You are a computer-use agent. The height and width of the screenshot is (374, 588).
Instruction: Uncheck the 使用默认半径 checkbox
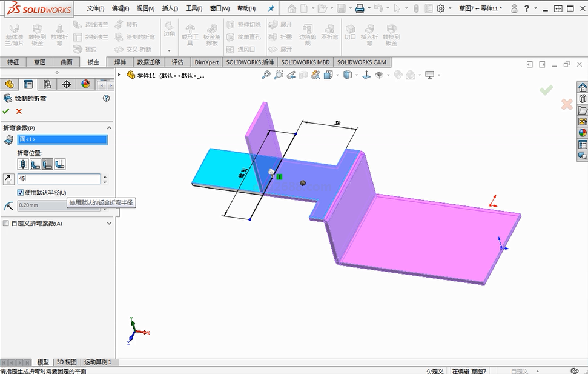click(x=21, y=192)
